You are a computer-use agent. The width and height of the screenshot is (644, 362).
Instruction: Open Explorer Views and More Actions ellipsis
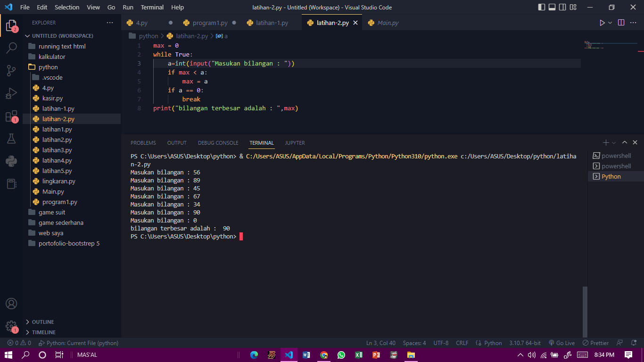coord(110,23)
